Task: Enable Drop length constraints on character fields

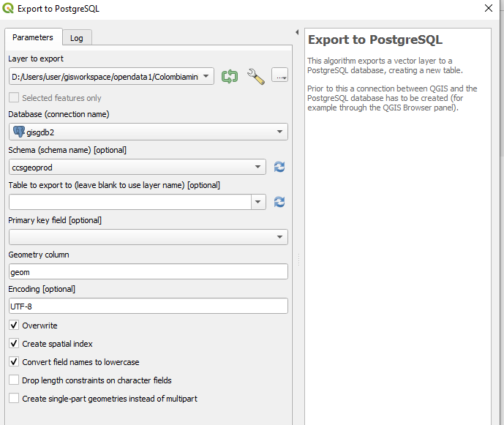Action: (x=14, y=380)
